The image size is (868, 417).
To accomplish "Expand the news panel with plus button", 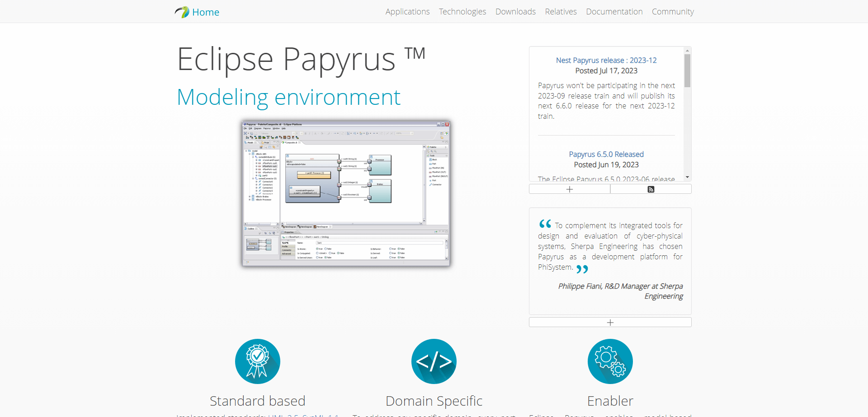I will point(569,189).
